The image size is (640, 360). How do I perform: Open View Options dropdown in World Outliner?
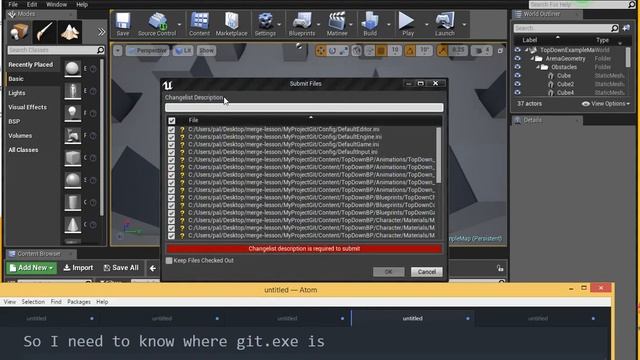605,104
